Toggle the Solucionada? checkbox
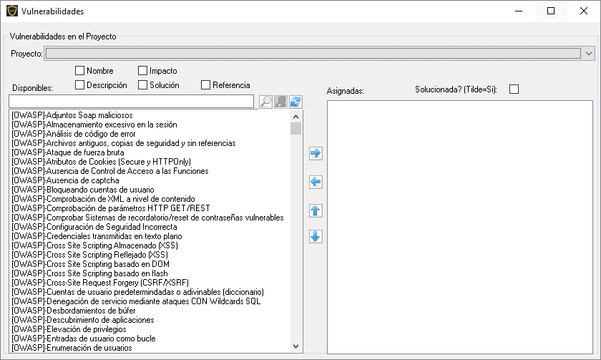Screen dimensions: 601x360 [514, 89]
